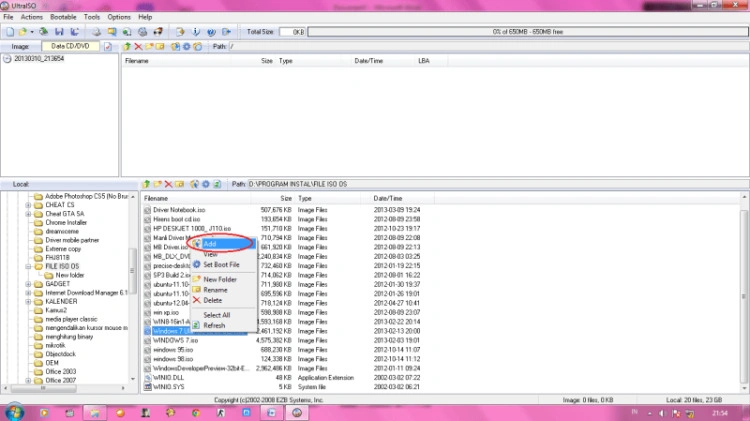Choose Refresh in the context menu
Viewport: 750px width, 421px height.
224,326
